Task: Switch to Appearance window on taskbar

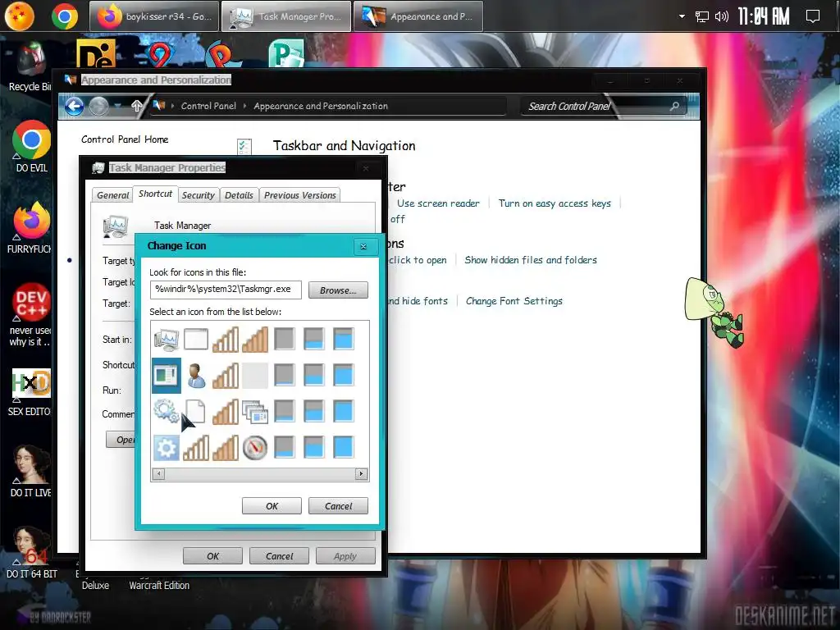Action: click(418, 16)
